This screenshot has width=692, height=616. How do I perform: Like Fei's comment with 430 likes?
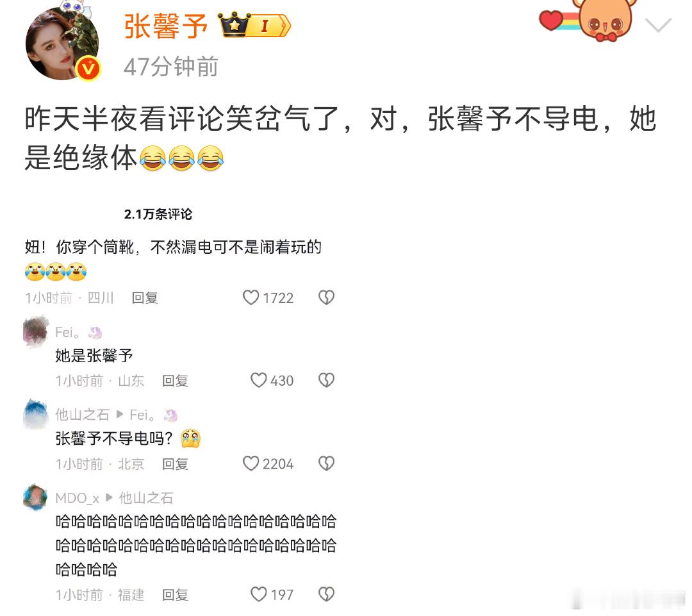coord(259,381)
